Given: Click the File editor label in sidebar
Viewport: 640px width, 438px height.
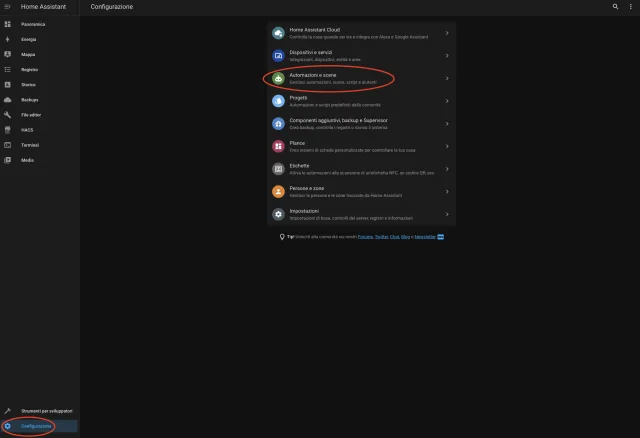Looking at the screenshot, I should [x=31, y=115].
